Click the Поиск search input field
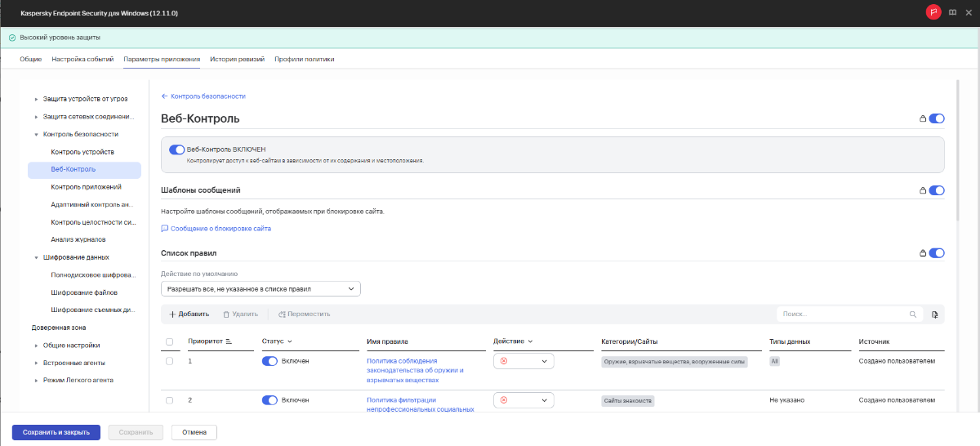The height and width of the screenshot is (446, 980). click(x=841, y=314)
